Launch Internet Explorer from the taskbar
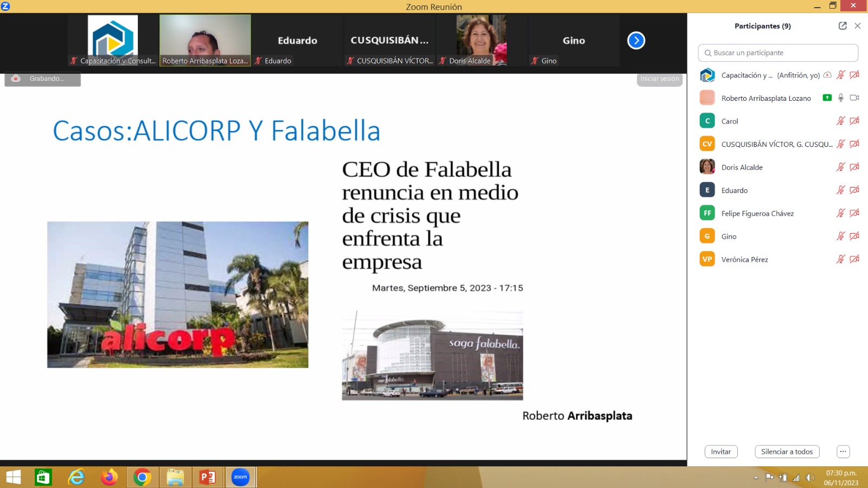This screenshot has width=868, height=488. tap(76, 477)
